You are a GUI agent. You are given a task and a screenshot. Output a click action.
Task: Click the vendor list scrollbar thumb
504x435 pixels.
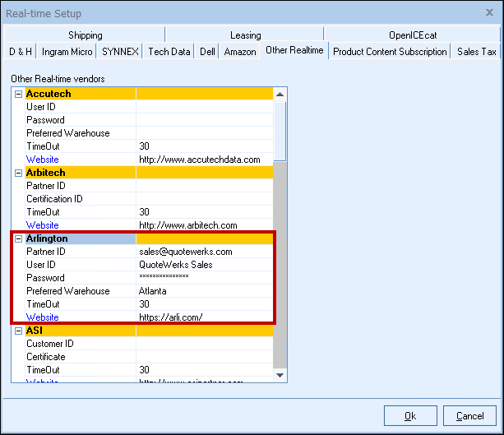(280, 132)
